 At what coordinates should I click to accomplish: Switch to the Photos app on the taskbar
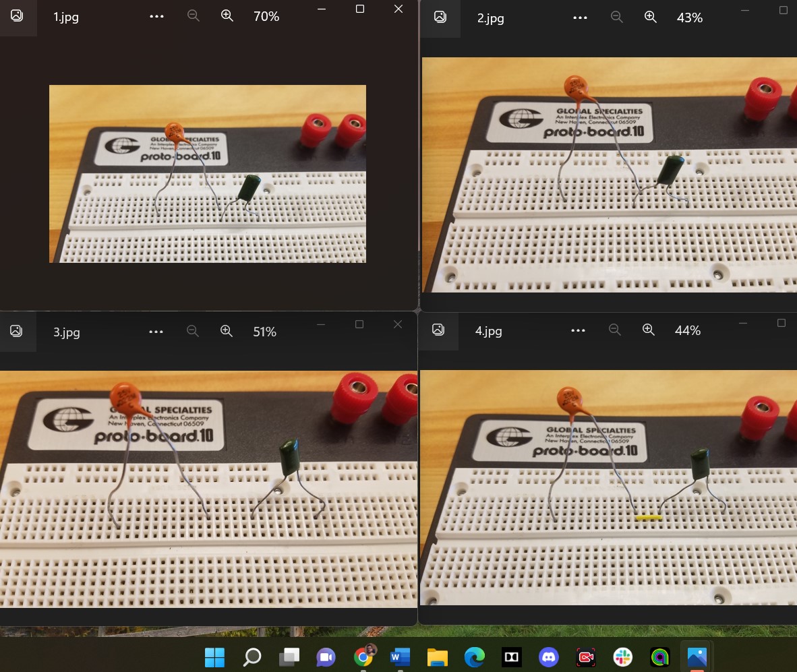pos(697,657)
